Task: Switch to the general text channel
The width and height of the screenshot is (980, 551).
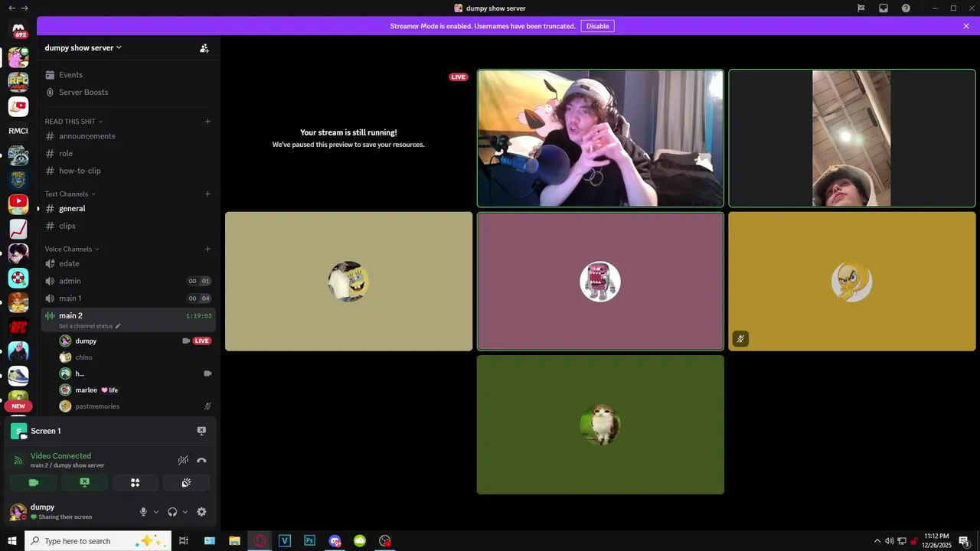Action: tap(128, 209)
